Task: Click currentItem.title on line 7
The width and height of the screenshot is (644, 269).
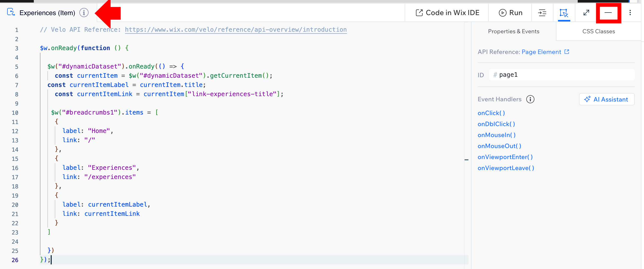Action: pos(171,85)
